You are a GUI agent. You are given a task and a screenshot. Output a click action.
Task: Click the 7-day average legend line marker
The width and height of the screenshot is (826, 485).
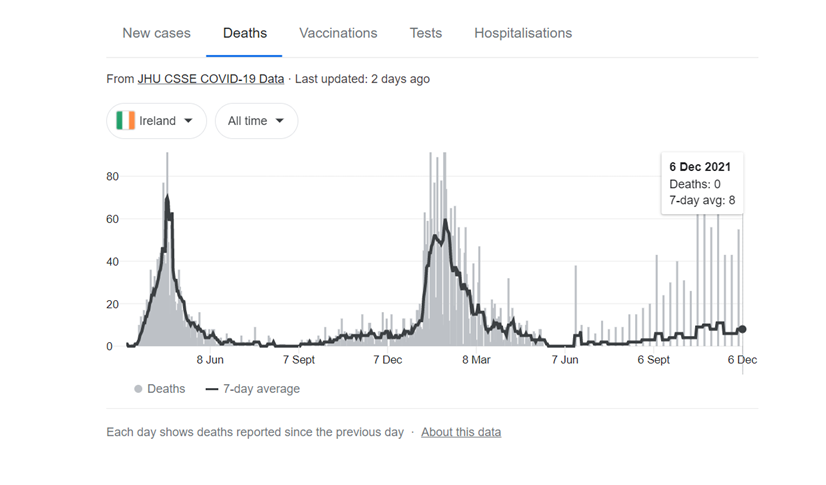tap(212, 389)
